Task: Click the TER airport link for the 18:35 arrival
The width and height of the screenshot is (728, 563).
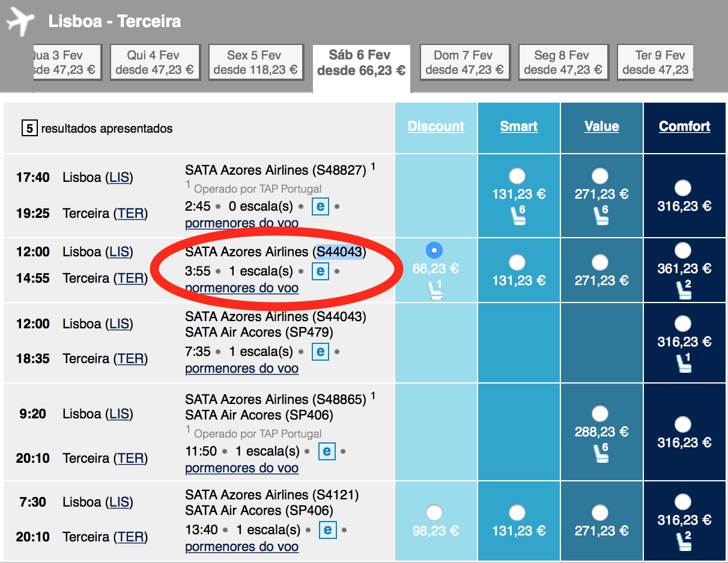Action: [x=130, y=359]
